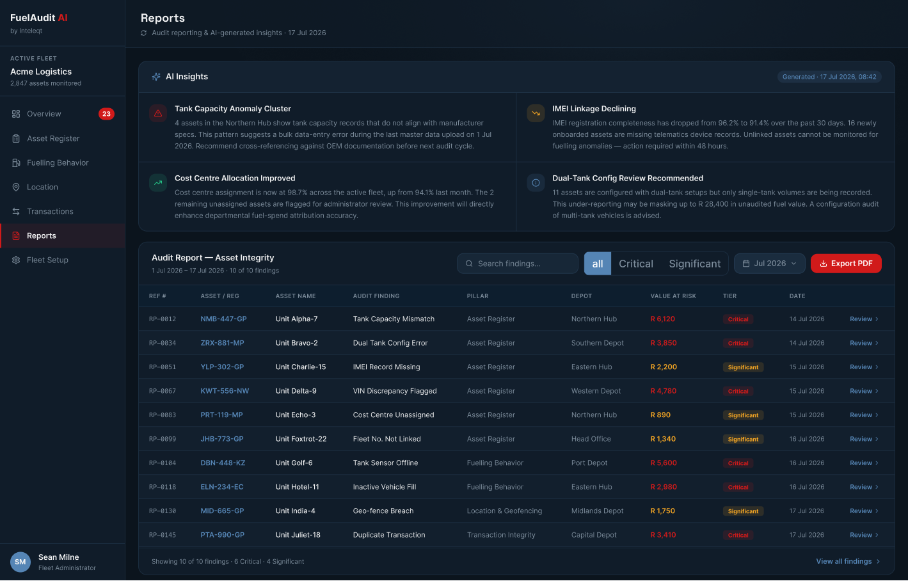Click the magnifier icon in the findings search

[469, 264]
